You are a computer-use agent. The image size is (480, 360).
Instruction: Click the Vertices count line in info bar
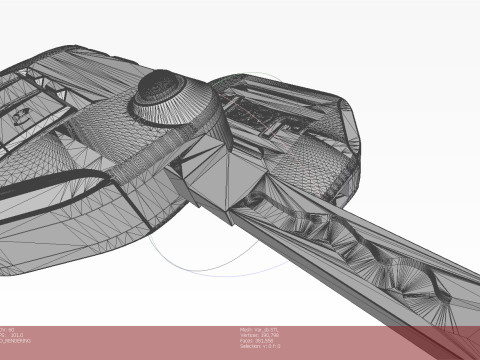(259, 335)
